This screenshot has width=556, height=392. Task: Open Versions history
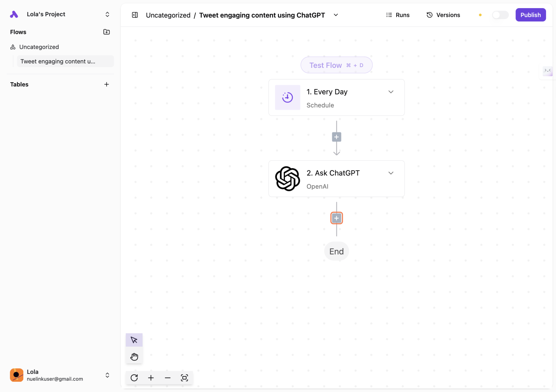443,15
